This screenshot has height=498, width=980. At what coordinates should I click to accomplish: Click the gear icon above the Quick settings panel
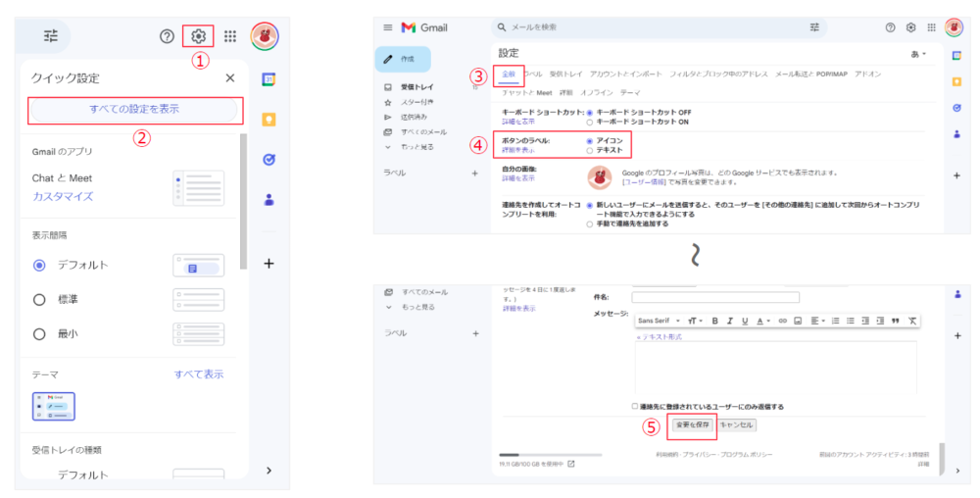pos(198,36)
